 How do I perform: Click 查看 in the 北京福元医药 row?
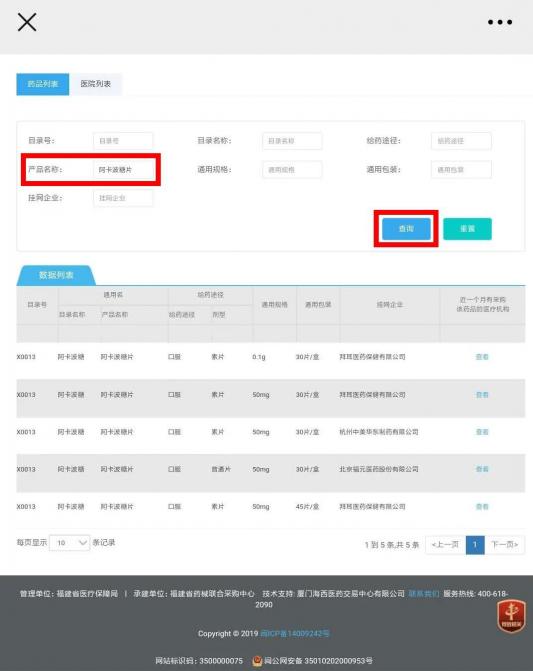click(x=482, y=469)
